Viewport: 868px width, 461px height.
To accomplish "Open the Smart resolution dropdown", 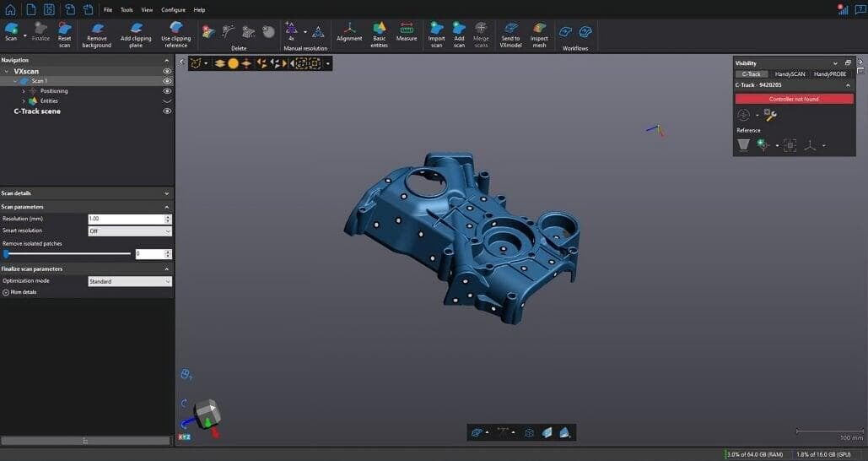I will coord(130,230).
